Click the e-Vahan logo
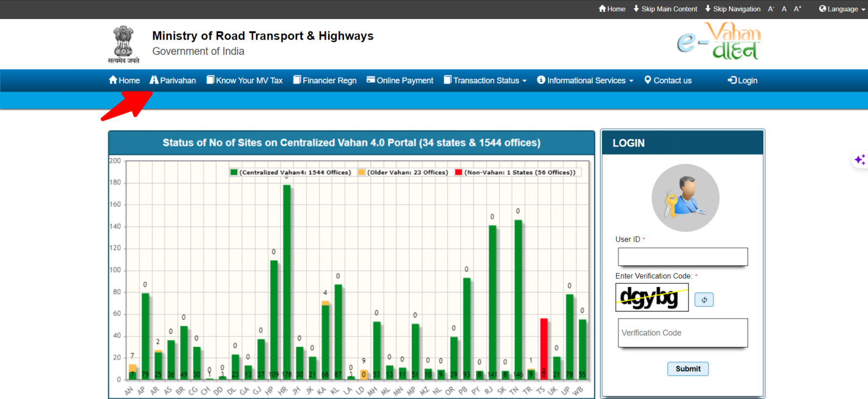The height and width of the screenshot is (399, 868). [x=719, y=41]
